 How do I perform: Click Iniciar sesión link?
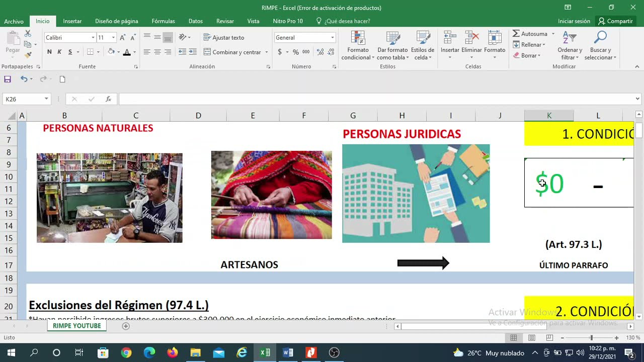pos(574,21)
